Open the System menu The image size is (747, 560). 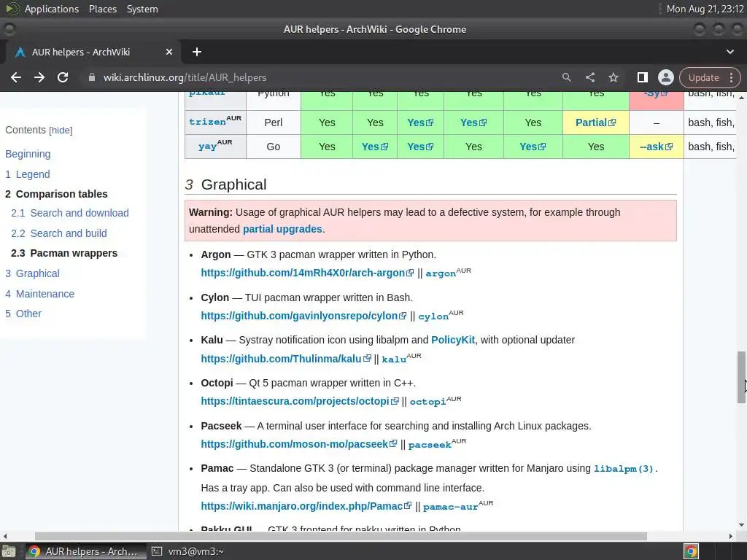(142, 9)
